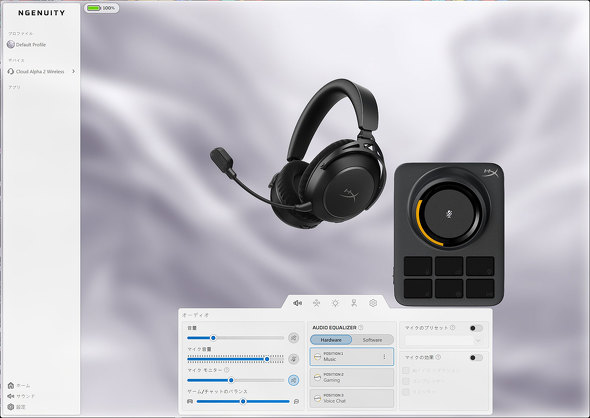Click the top-middle macro key on the device
The height and width of the screenshot is (418, 590).
tap(449, 266)
